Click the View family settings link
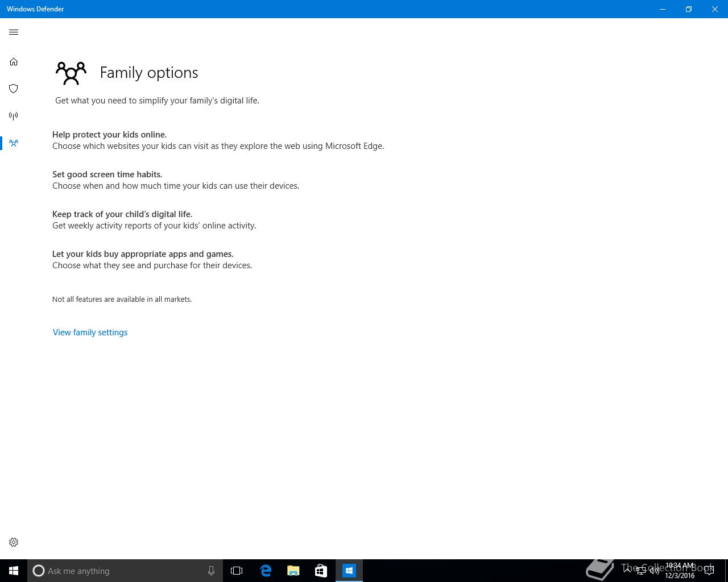 coord(90,332)
